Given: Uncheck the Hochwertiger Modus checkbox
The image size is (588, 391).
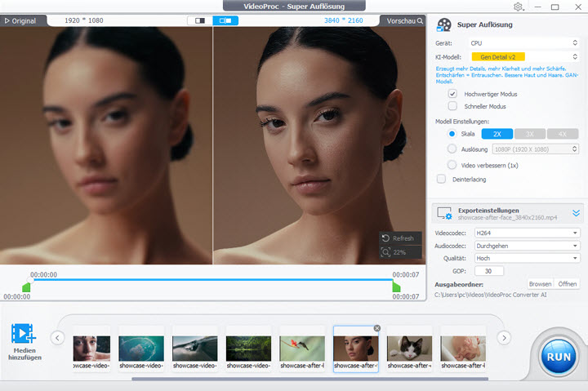Looking at the screenshot, I should point(452,94).
